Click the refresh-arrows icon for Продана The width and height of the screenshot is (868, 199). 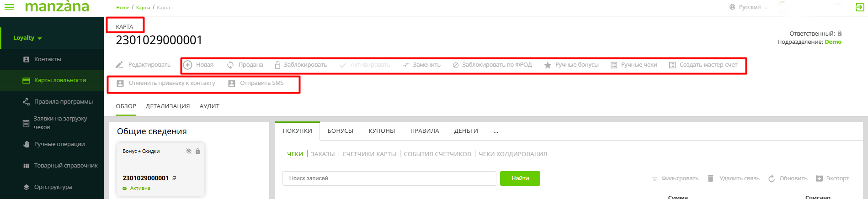(x=230, y=65)
